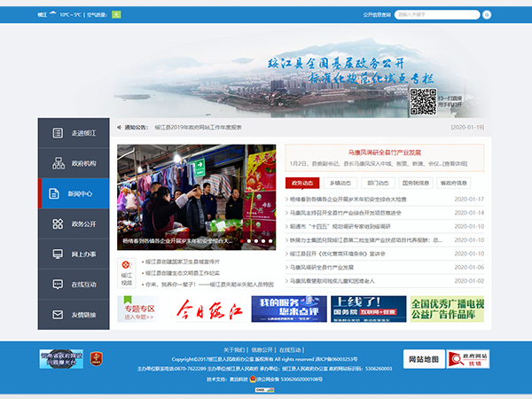The width and height of the screenshot is (532, 399).
Task: Select the fifth carousel dot
Action: [270, 241]
